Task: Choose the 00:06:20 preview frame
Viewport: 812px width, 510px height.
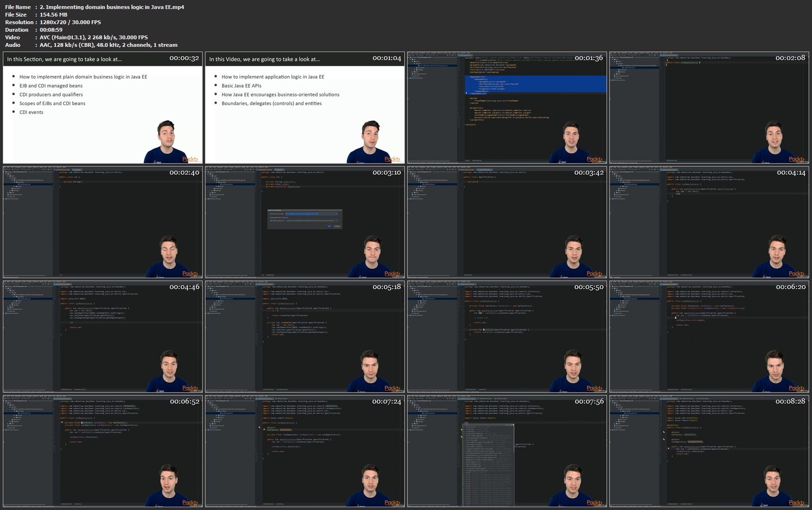Action: (709, 336)
